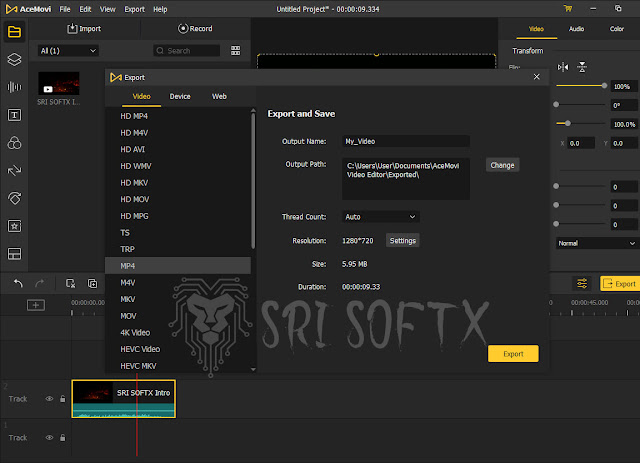Open the Split Screen layout icon
The height and width of the screenshot is (463, 640).
click(14, 254)
